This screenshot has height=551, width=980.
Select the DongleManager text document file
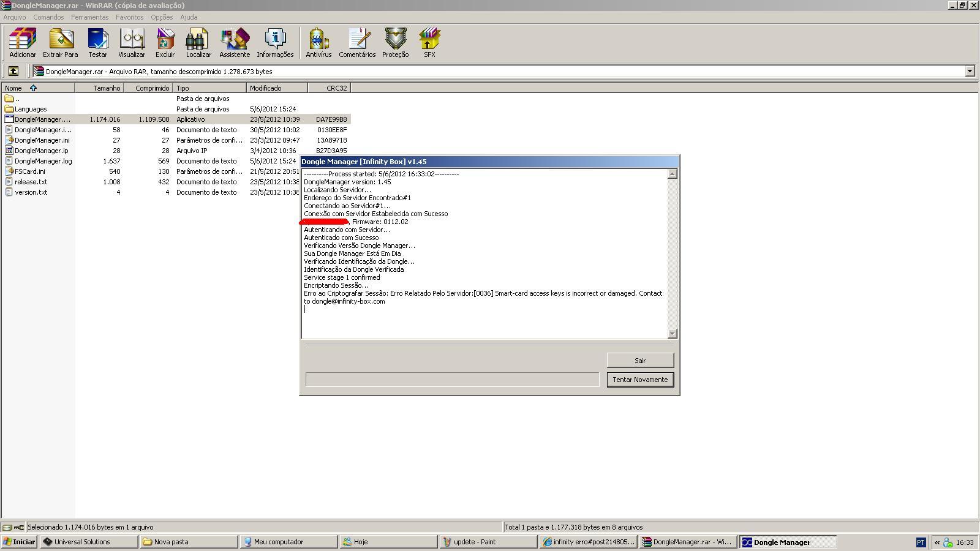pyautogui.click(x=37, y=130)
